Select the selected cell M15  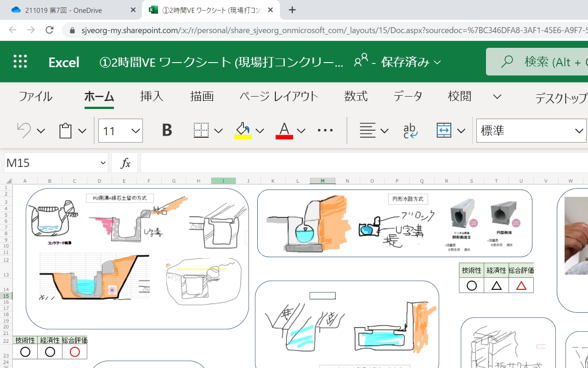[322, 296]
